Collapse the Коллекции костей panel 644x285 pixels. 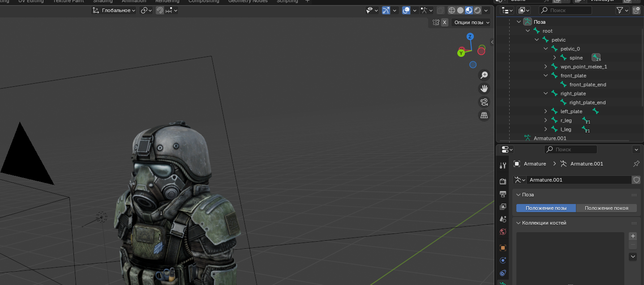tap(518, 223)
